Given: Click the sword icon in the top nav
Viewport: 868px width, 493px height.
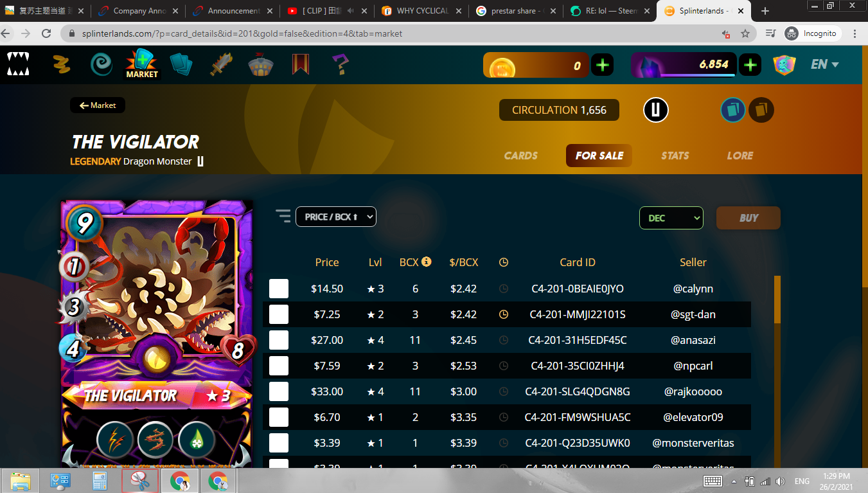Looking at the screenshot, I should [222, 64].
